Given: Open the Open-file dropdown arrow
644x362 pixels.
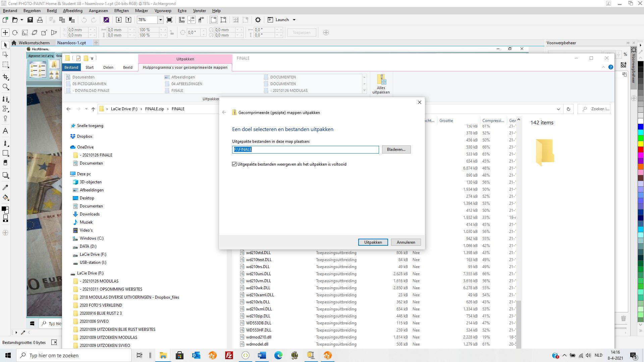Looking at the screenshot, I should pyautogui.click(x=22, y=20).
